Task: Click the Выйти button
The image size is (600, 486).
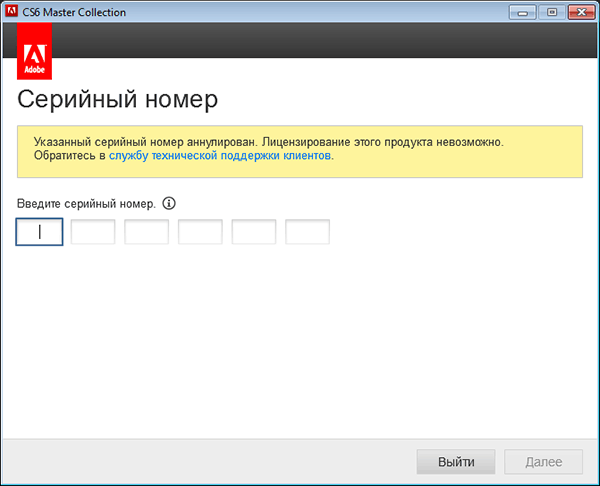Action: pos(456,462)
